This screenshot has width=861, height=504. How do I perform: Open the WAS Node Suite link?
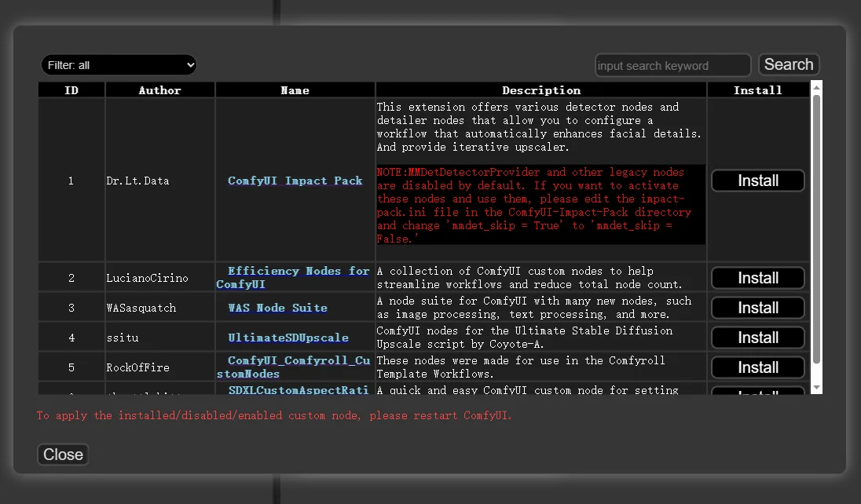[x=277, y=308]
